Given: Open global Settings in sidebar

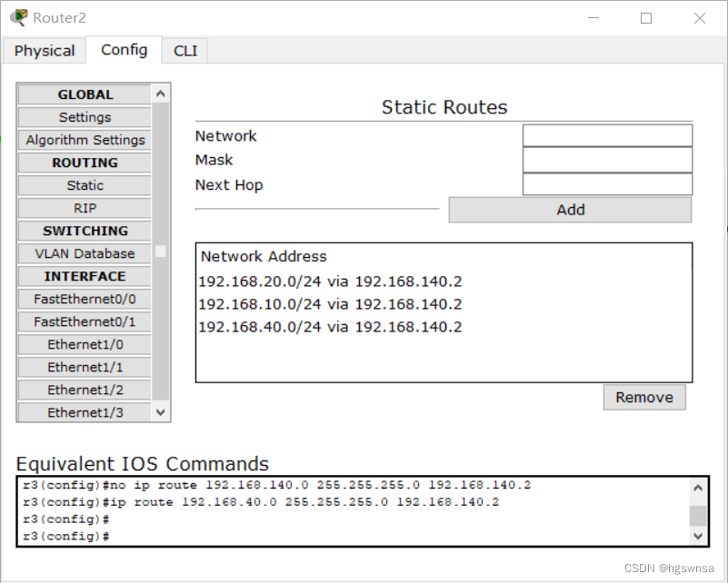Looking at the screenshot, I should 85,117.
